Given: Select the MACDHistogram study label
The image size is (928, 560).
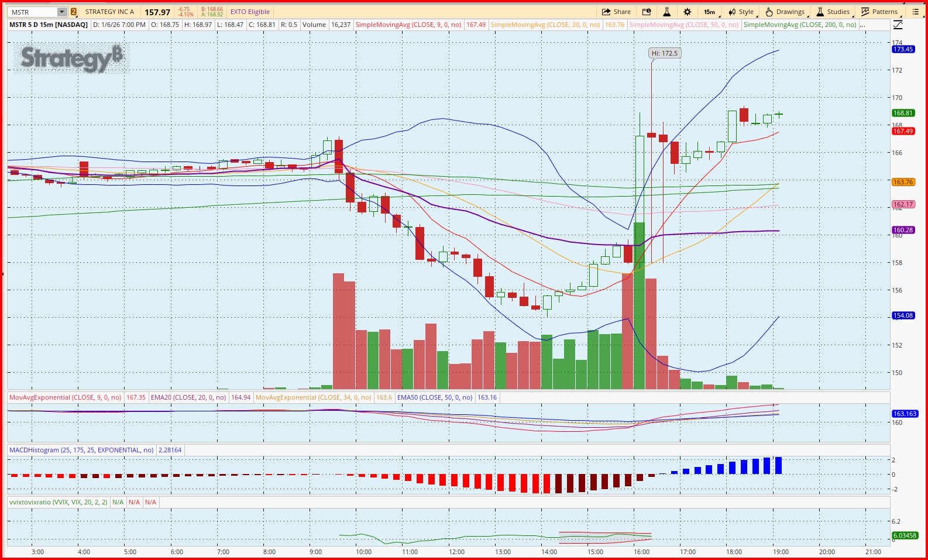Looking at the screenshot, I should [81, 450].
